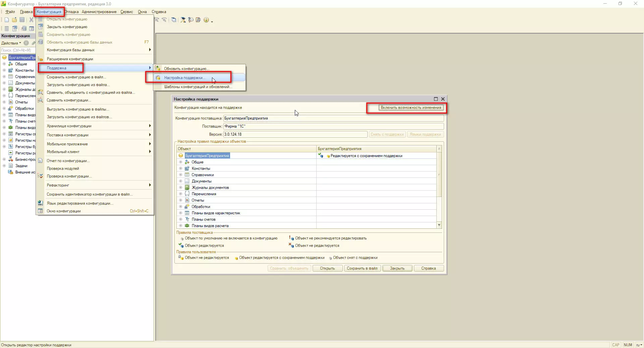The image size is (644, 348).
Task: Click the Сохранить в файл button
Action: 362,268
